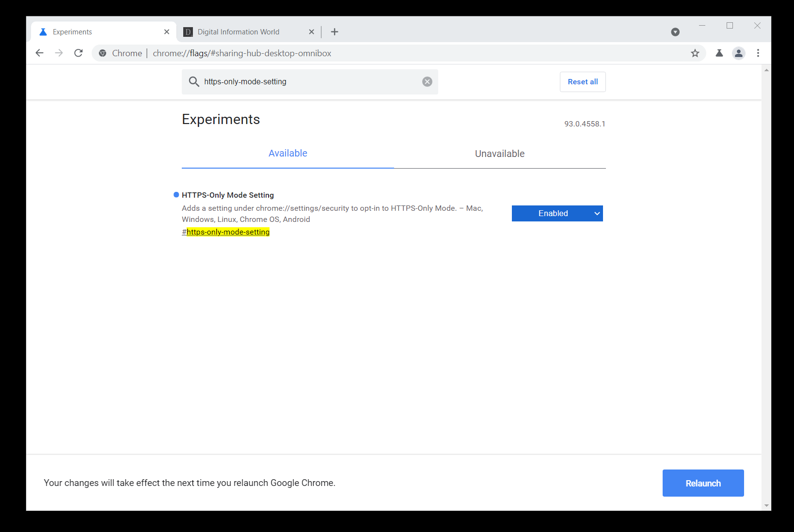This screenshot has width=794, height=532.
Task: Open the Enabled dropdown for HTTPS-Only Mode
Action: click(557, 213)
